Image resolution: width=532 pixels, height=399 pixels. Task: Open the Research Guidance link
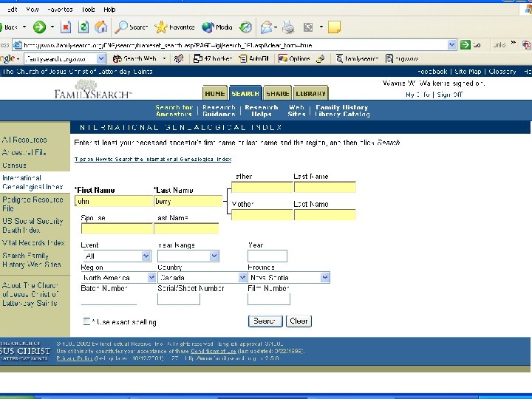click(x=219, y=111)
